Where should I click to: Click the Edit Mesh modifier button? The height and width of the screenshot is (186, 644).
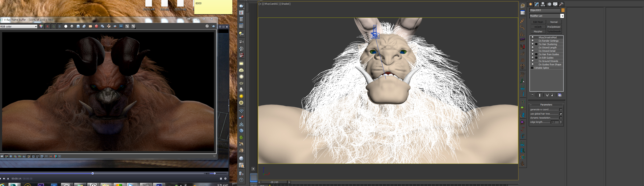tap(538, 22)
